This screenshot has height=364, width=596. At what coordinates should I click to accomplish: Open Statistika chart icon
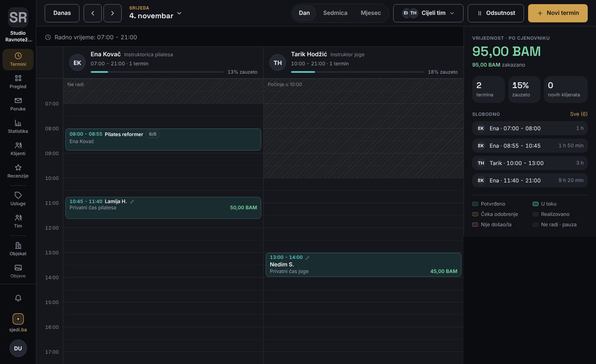18,123
